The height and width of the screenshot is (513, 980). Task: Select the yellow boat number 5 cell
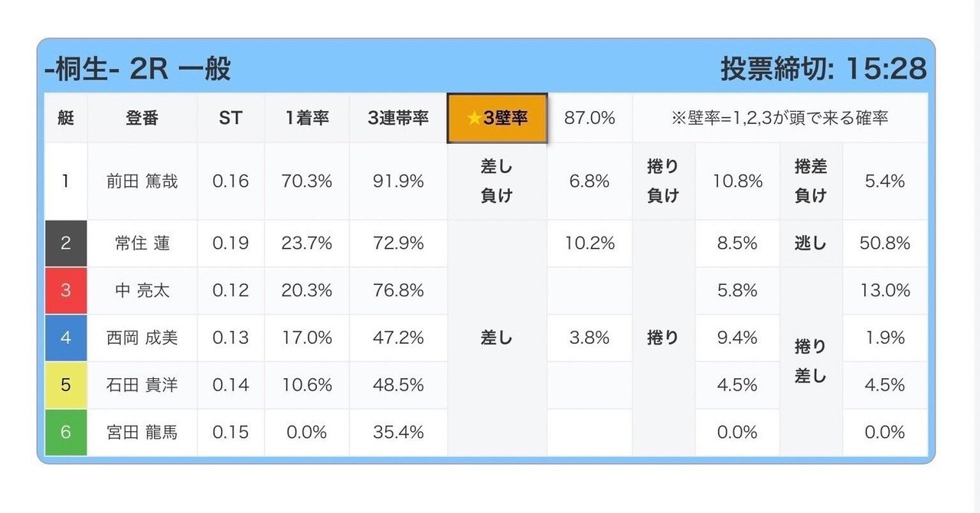66,384
